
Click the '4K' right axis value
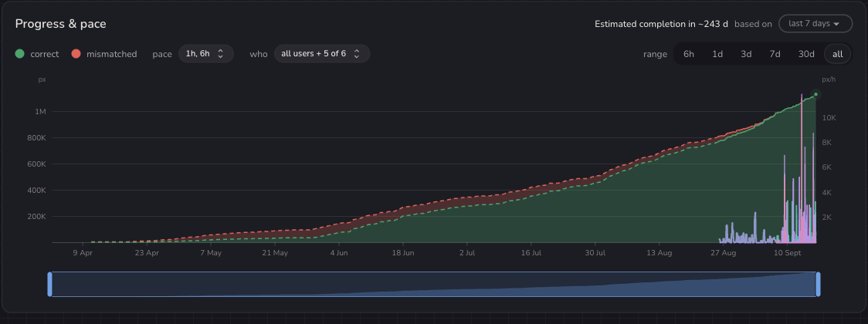click(x=826, y=192)
